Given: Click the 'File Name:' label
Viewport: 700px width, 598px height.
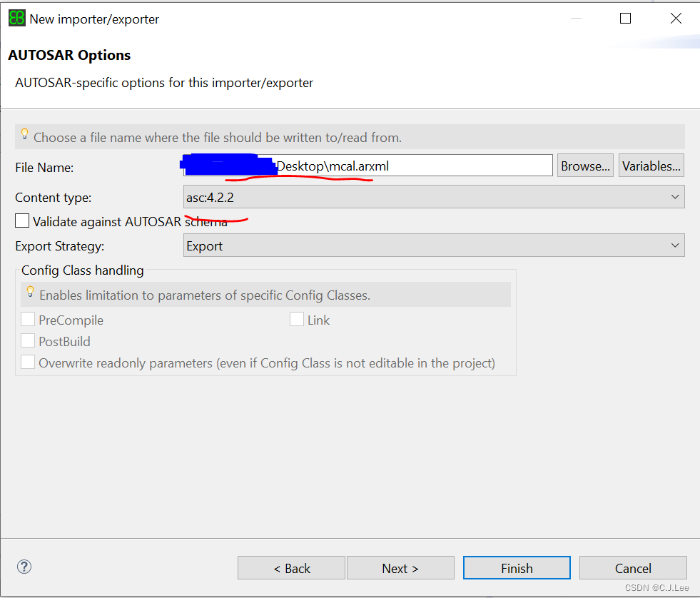Looking at the screenshot, I should click(x=44, y=168).
